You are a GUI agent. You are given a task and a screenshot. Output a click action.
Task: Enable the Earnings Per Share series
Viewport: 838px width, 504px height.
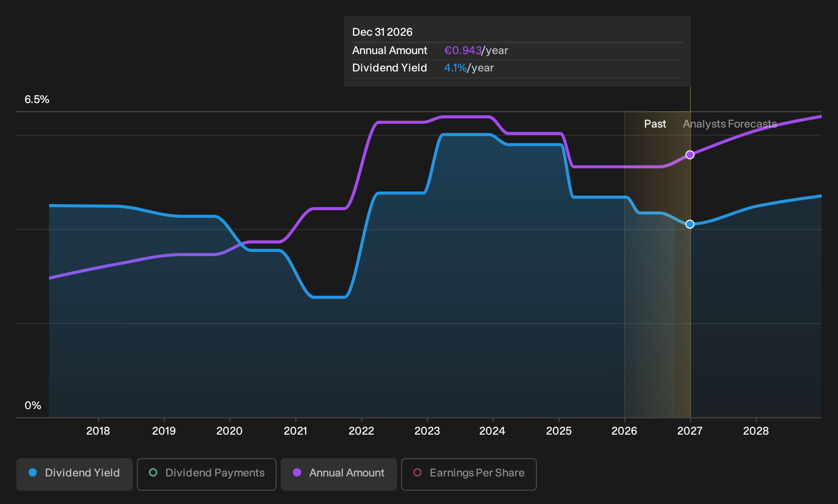[x=469, y=474]
